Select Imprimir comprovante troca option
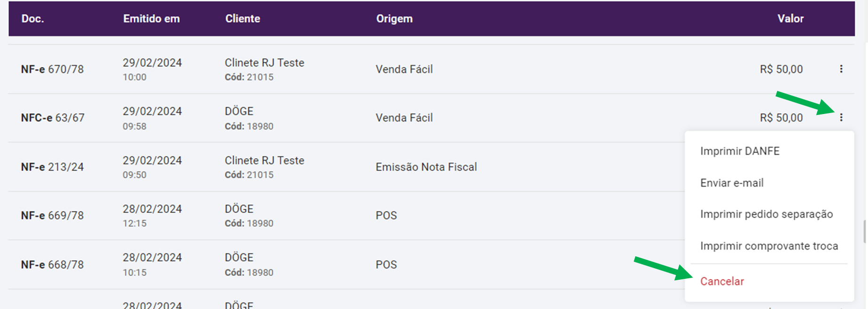The width and height of the screenshot is (868, 309). click(769, 246)
